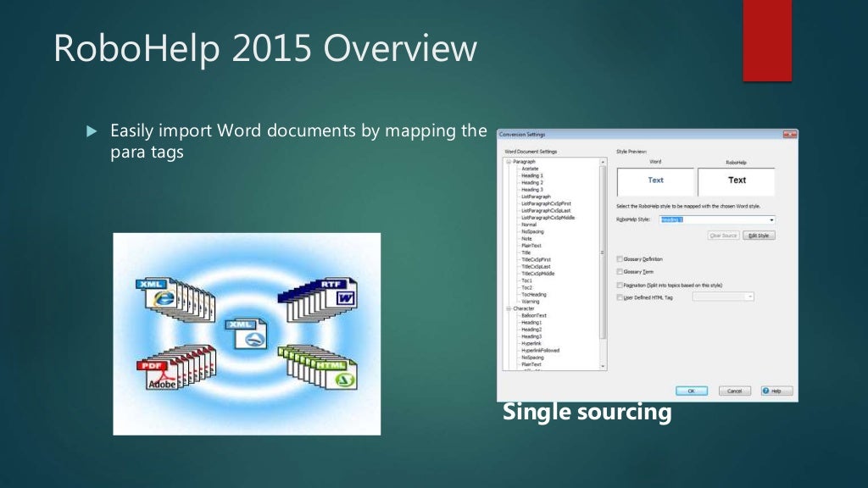Select the HyperlinkFollowed style
The image size is (868, 488).
point(540,350)
